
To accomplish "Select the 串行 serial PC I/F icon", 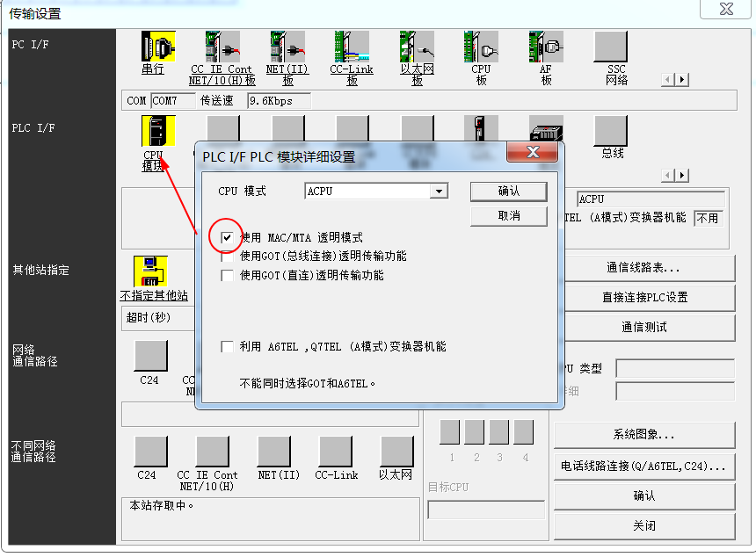I will [158, 47].
